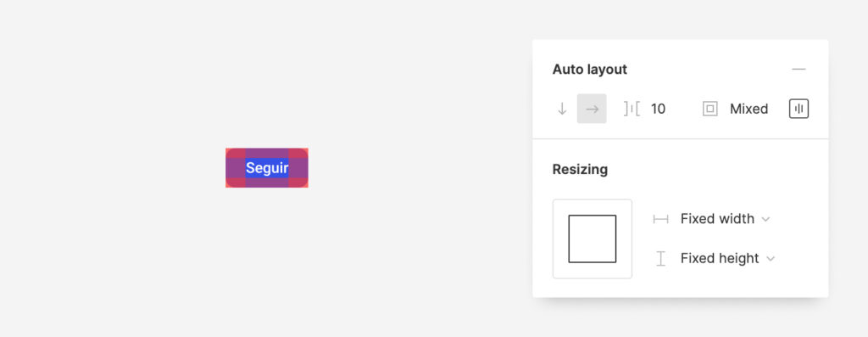Screen dimensions: 868x337
Task: Click the Resizing section title
Action: click(580, 169)
